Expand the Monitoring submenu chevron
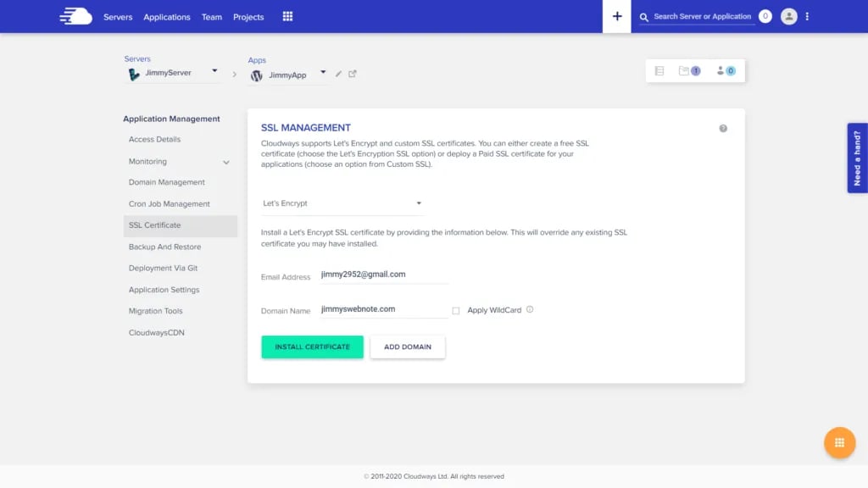The height and width of the screenshot is (488, 868). click(225, 162)
